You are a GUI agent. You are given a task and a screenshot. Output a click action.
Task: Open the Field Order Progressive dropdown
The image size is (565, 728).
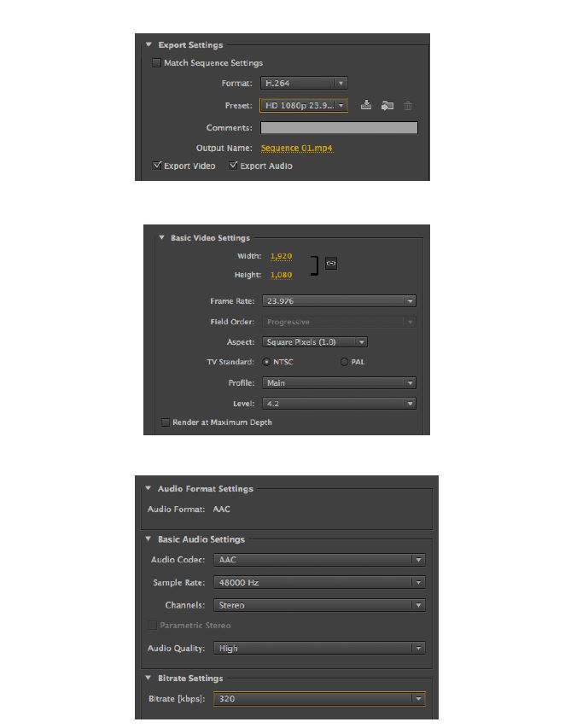pyautogui.click(x=339, y=322)
